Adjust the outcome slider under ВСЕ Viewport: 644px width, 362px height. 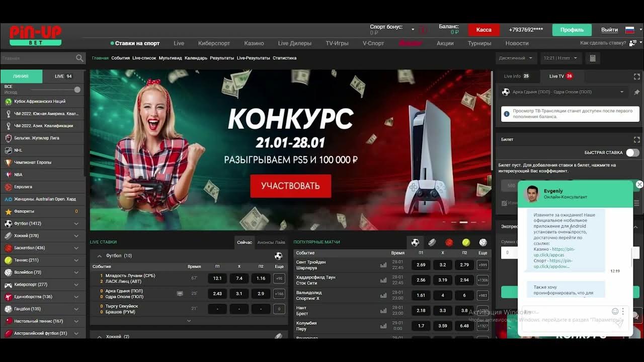point(77,89)
